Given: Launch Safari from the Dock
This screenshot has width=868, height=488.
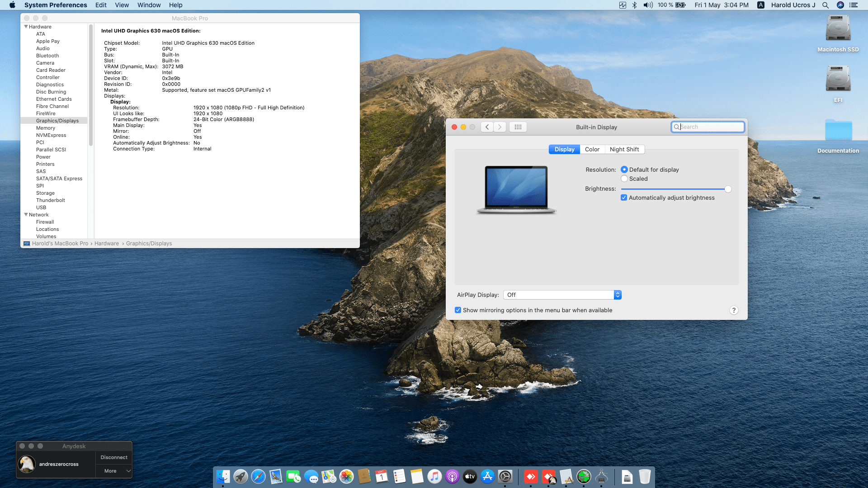Looking at the screenshot, I should 258,476.
